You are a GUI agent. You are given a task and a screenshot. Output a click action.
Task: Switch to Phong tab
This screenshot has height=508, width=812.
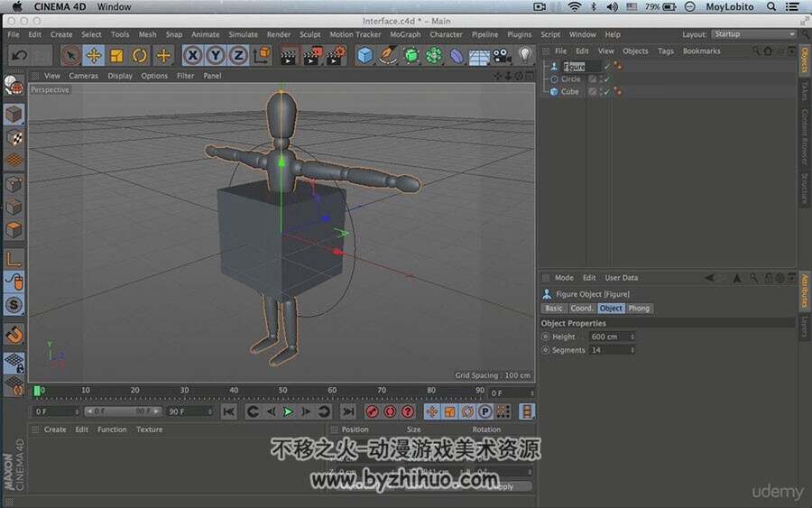pyautogui.click(x=639, y=308)
